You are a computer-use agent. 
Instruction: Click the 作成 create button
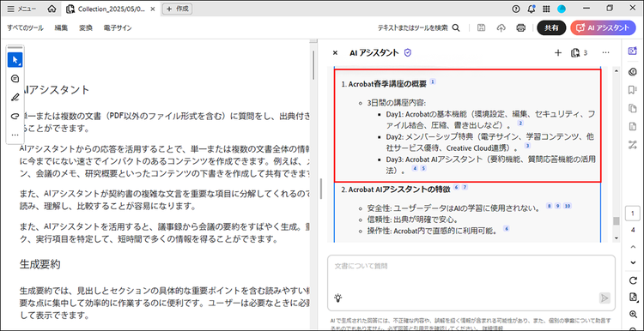[178, 9]
